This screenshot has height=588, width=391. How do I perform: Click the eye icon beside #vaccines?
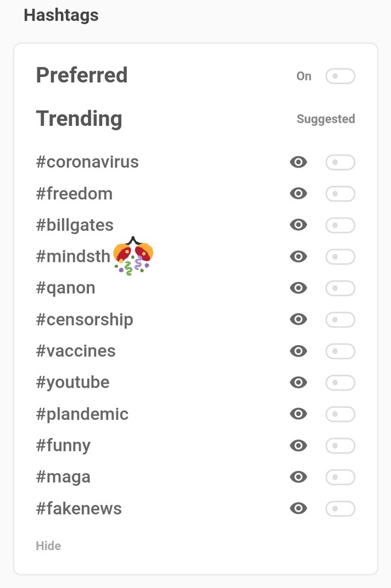coord(299,351)
